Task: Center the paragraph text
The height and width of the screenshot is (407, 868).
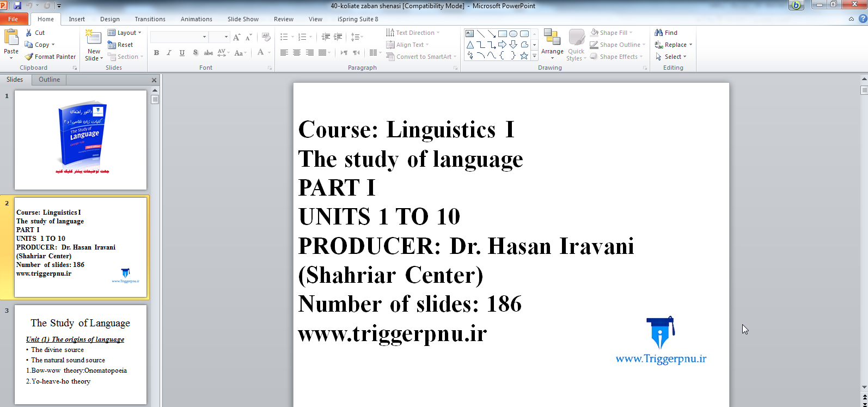Action: pyautogui.click(x=297, y=53)
